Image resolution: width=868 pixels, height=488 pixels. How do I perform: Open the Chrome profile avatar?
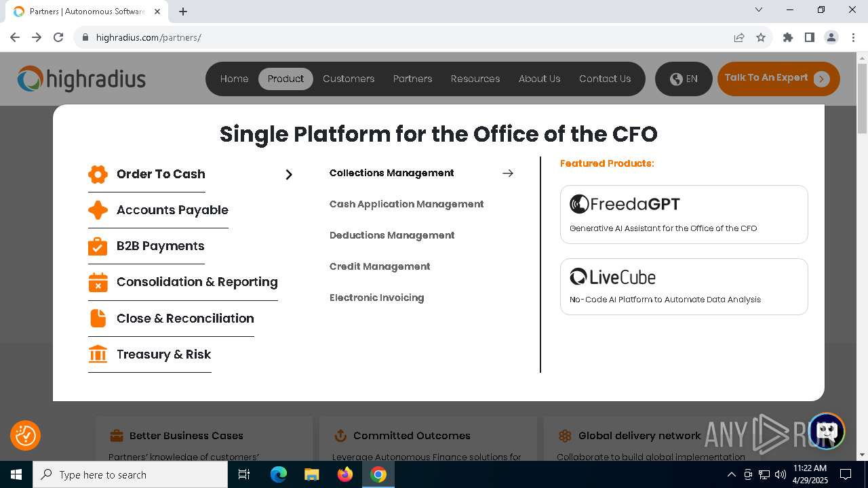click(831, 37)
